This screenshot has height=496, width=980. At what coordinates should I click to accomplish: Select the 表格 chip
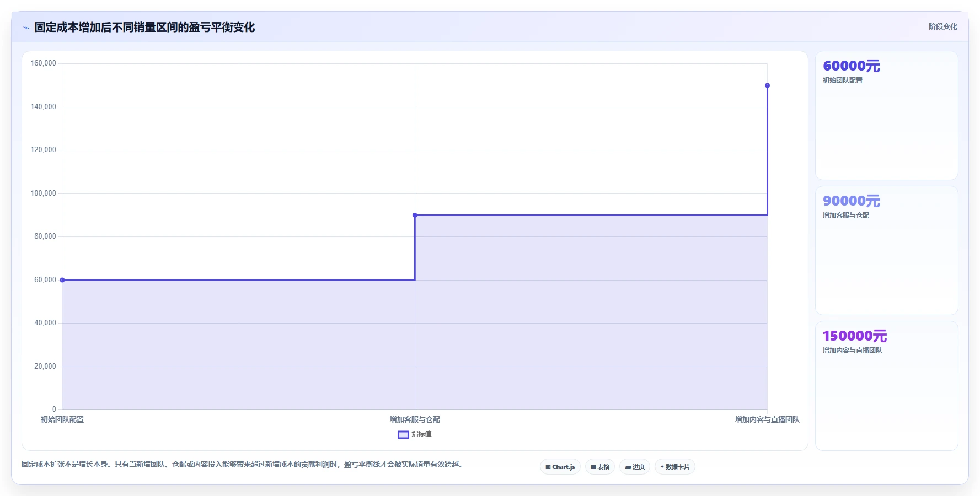[600, 467]
